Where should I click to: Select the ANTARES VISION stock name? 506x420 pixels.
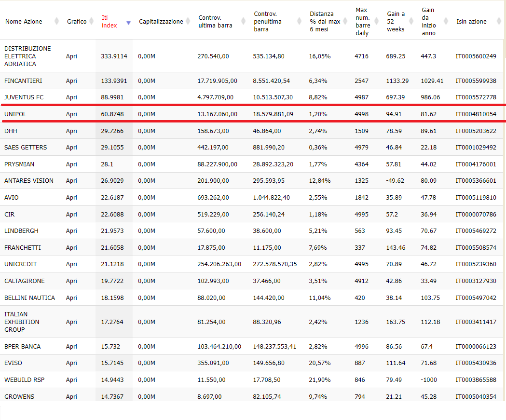click(x=29, y=181)
